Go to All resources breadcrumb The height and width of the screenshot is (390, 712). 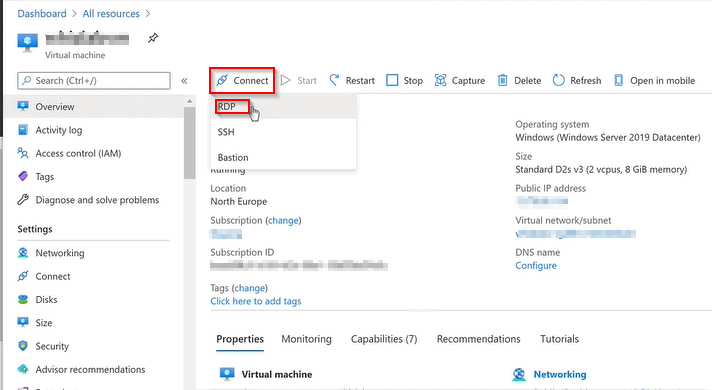point(111,14)
